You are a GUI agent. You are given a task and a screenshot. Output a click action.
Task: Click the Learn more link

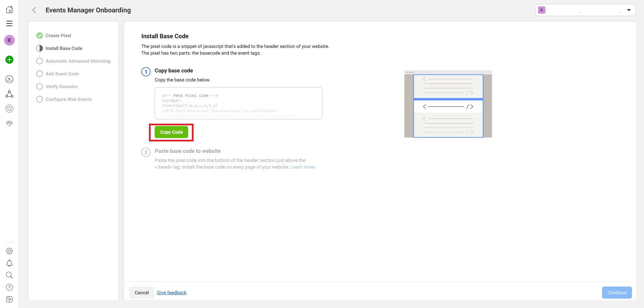[303, 167]
